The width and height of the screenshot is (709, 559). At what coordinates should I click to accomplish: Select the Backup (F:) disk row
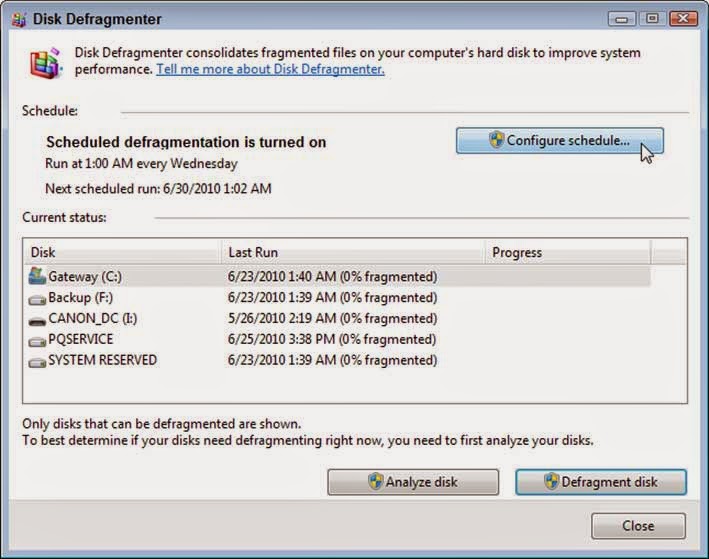point(337,298)
